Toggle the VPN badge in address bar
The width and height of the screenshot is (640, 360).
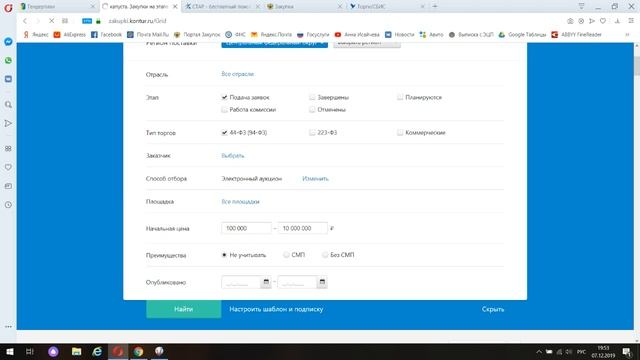87,21
